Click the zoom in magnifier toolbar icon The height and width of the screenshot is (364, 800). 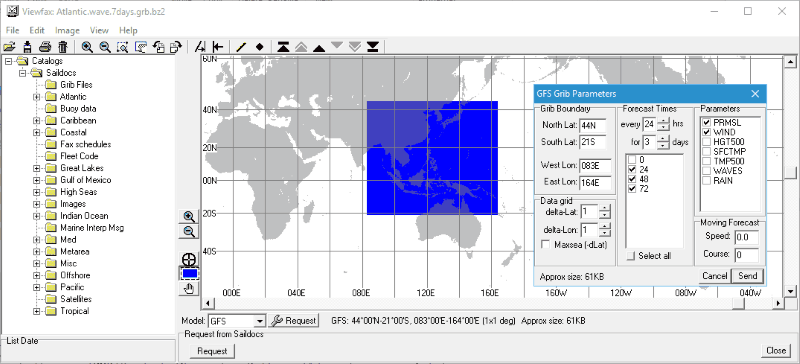click(x=87, y=47)
